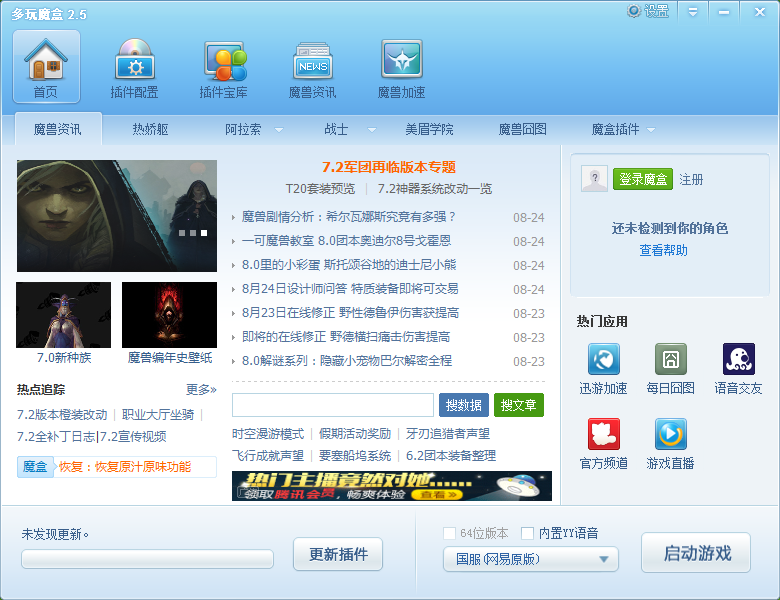Open the 魔兽编年史壁纸 thumbnail
This screenshot has height=600, width=780.
[170, 315]
